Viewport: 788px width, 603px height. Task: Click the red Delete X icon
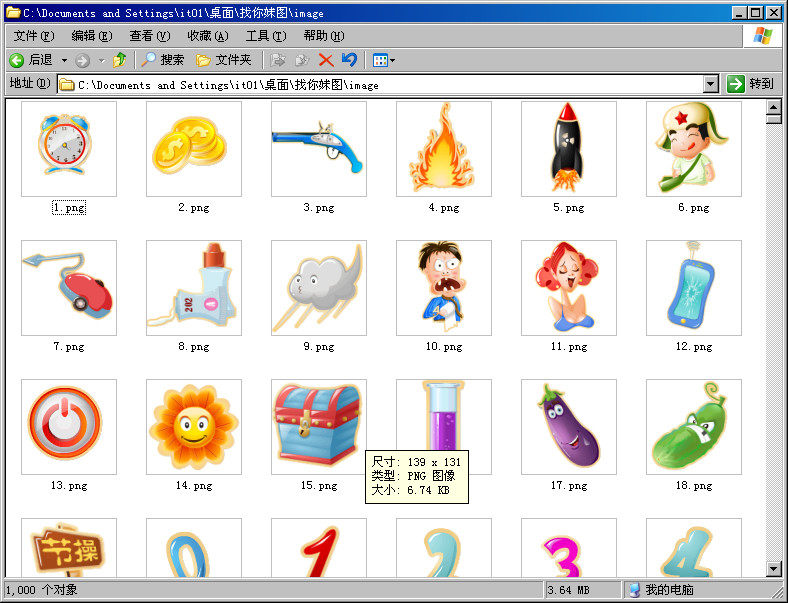coord(326,61)
